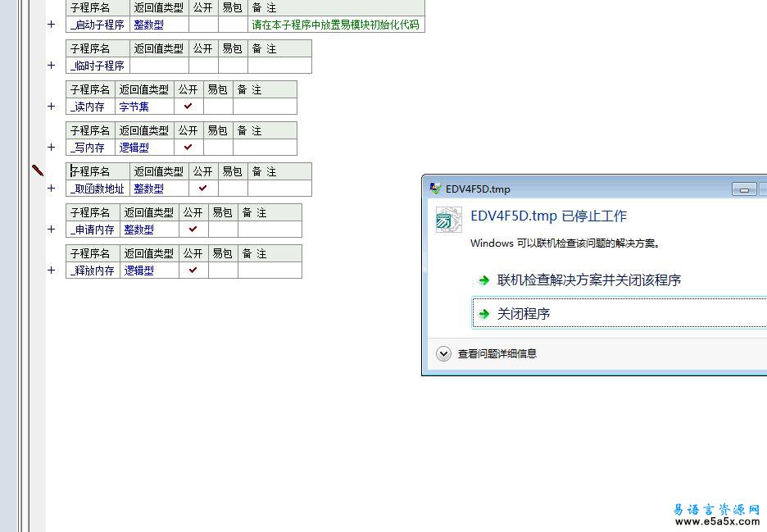Click 关闭程序 in the crash dialog
Screen dimensions: 767x532
(x=619, y=313)
